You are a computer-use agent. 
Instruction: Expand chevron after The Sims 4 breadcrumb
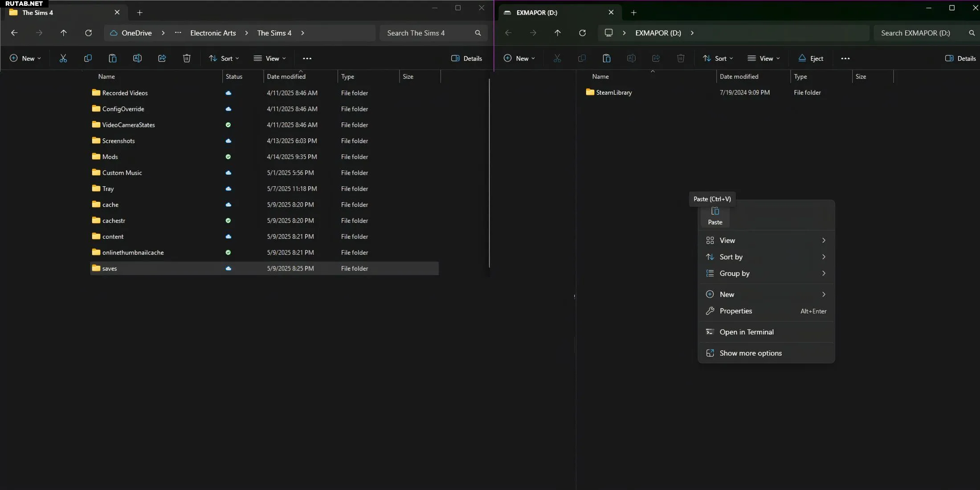pos(303,33)
